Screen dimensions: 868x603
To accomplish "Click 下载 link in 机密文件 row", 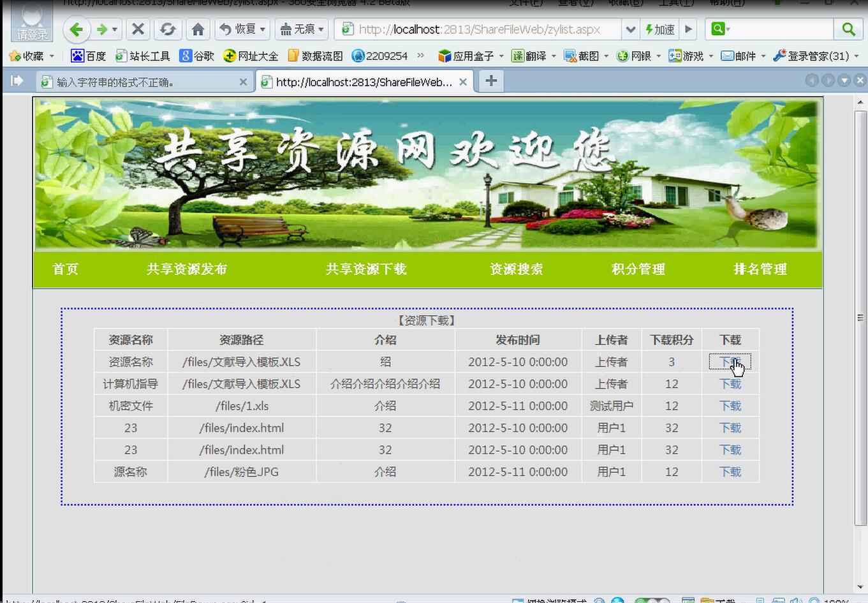I will coord(730,406).
